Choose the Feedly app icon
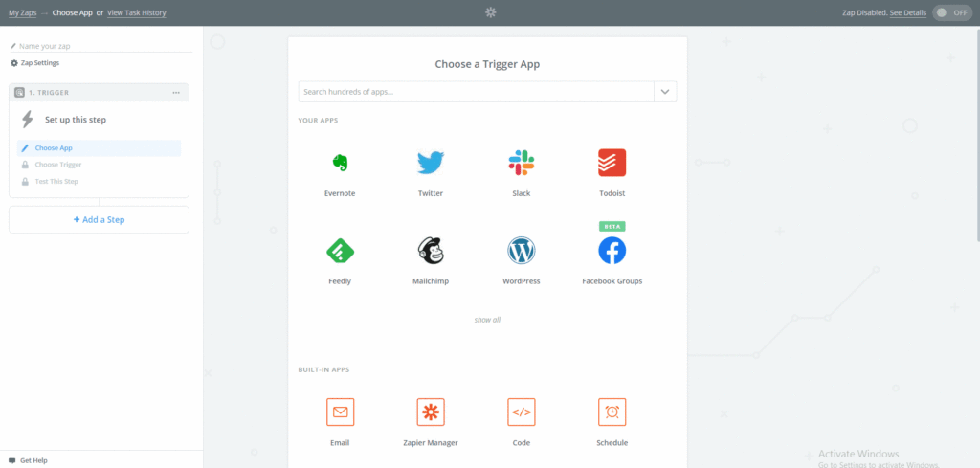The width and height of the screenshot is (980, 468). coord(340,251)
